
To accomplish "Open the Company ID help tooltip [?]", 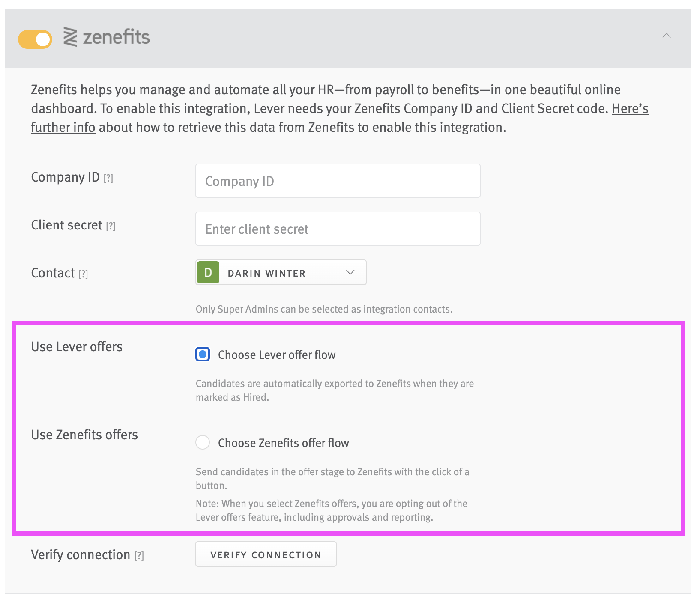I will tap(108, 178).
